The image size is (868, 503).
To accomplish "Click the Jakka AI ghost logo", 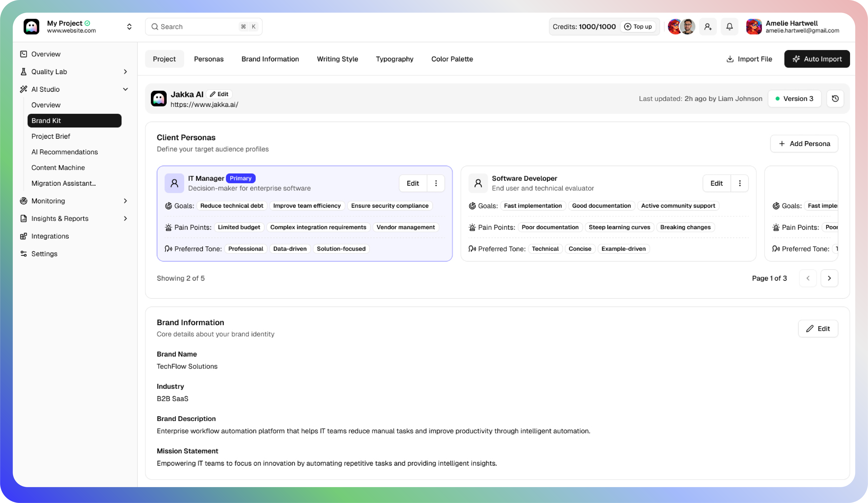I will [158, 99].
